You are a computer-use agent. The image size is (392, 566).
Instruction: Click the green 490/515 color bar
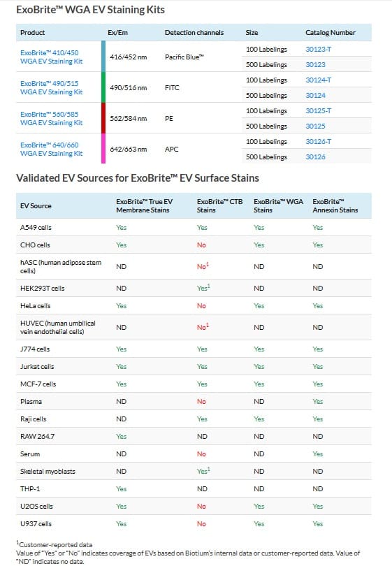coord(103,87)
